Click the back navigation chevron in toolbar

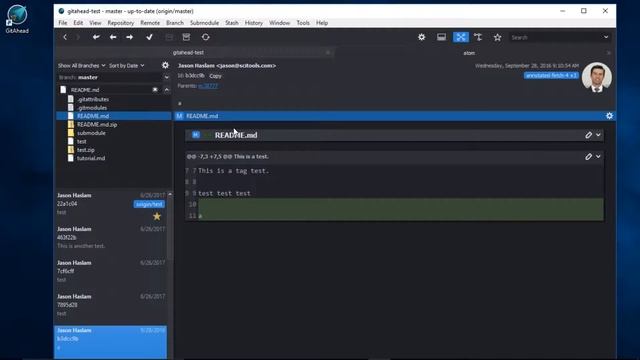65,37
